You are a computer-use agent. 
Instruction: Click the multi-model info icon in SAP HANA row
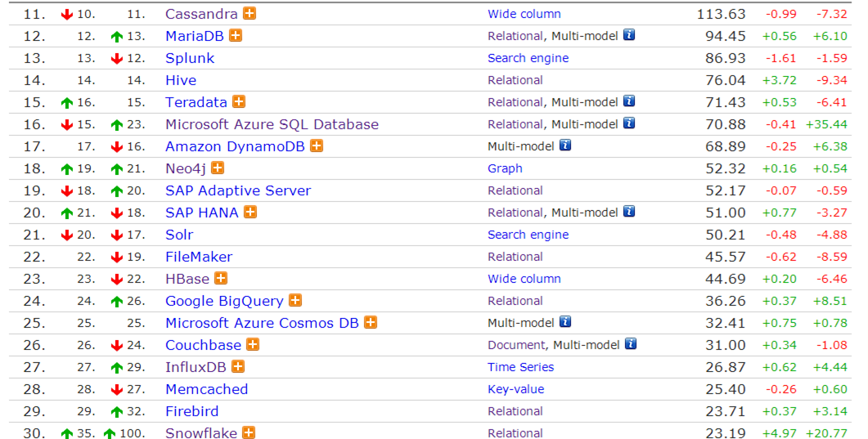coord(629,212)
